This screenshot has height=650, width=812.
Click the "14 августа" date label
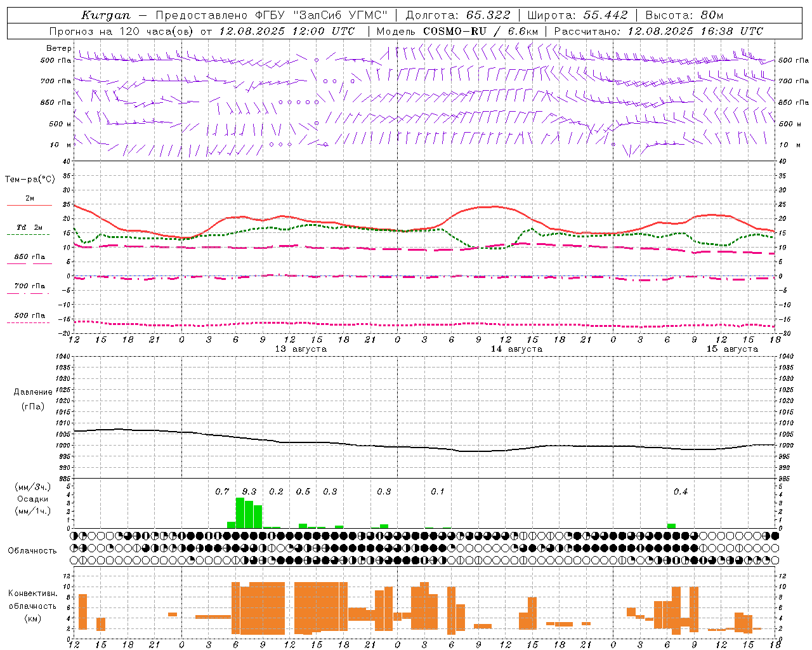516,349
